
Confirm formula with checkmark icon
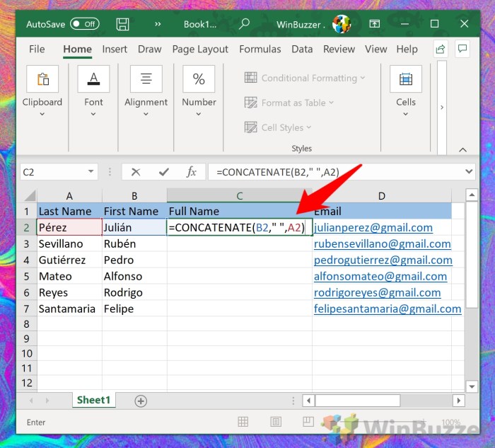coord(164,172)
